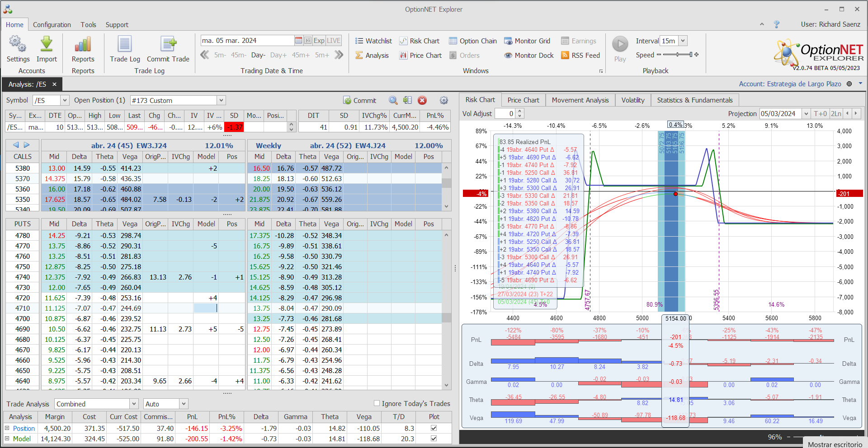This screenshot has width=868, height=448.
Task: Click the Commit Trade icon
Action: coord(168,44)
